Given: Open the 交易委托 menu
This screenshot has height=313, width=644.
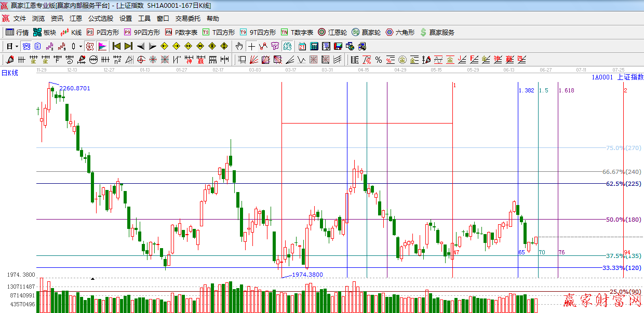Looking at the screenshot, I should 187,19.
